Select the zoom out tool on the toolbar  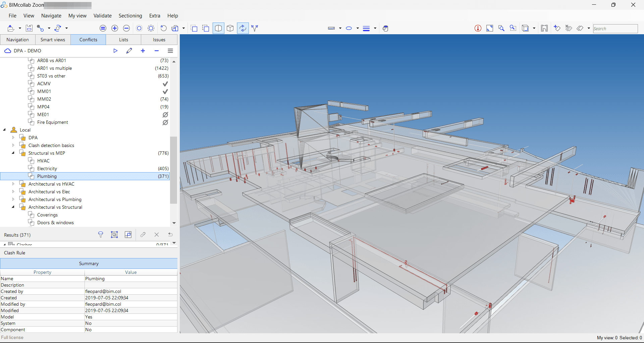(126, 28)
